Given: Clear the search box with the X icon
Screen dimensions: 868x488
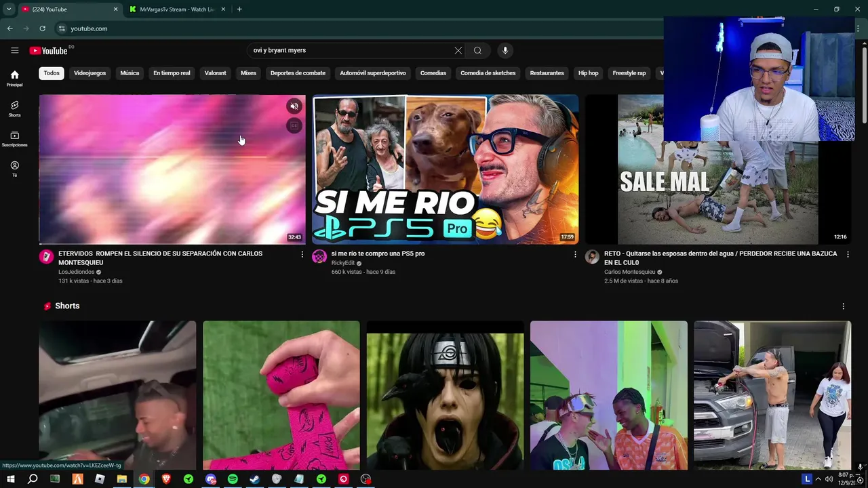Looking at the screenshot, I should click(458, 50).
